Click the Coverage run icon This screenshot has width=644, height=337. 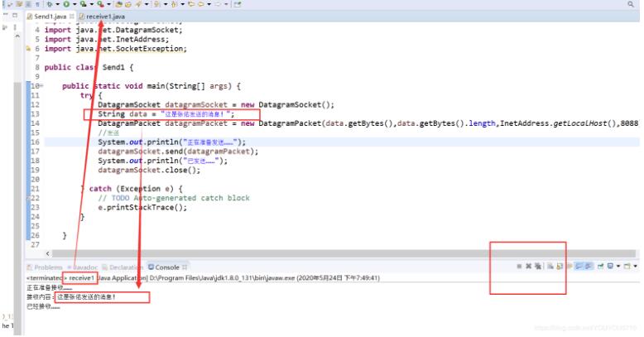[x=84, y=4]
